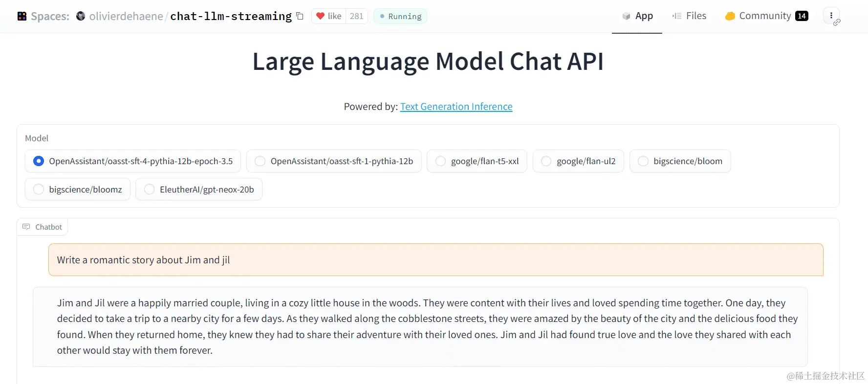
Task: Open chat-llm-streaming space link
Action: tap(231, 16)
